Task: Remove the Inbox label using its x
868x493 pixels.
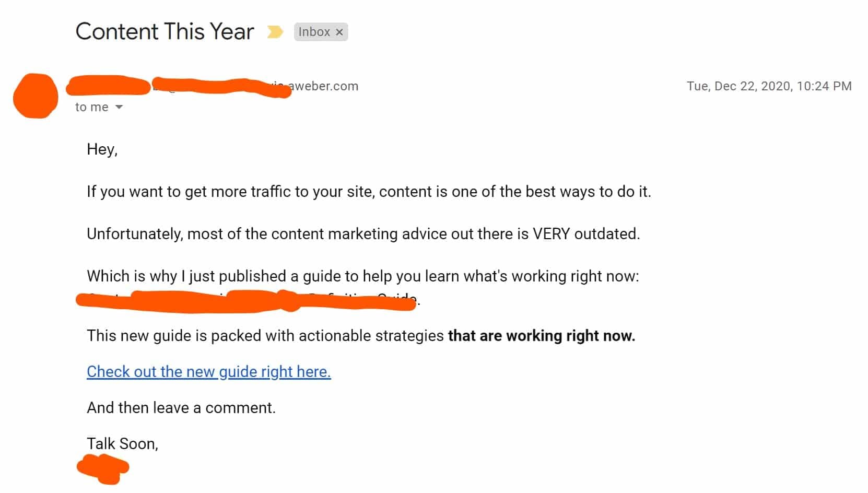Action: 339,32
